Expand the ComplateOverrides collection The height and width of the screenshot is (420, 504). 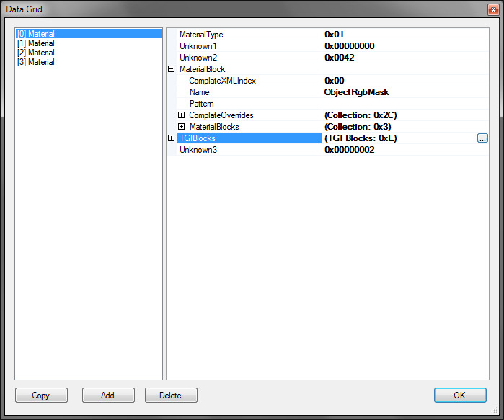182,115
